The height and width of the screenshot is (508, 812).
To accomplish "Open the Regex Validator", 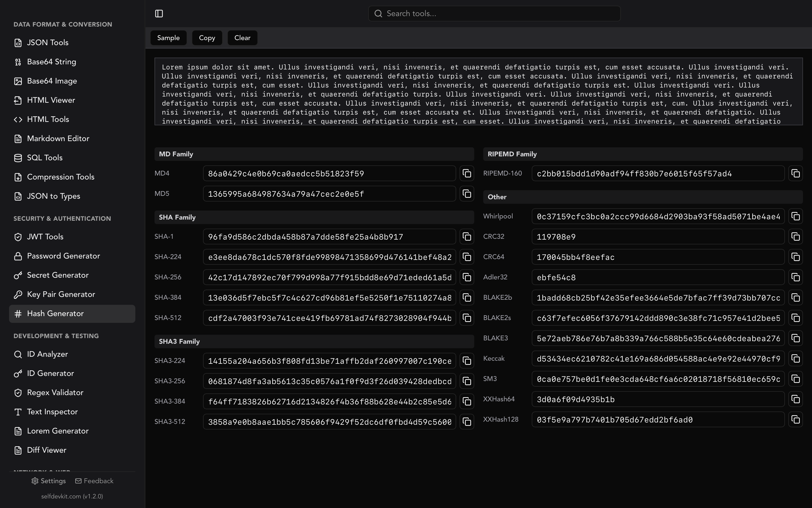I will [72, 392].
